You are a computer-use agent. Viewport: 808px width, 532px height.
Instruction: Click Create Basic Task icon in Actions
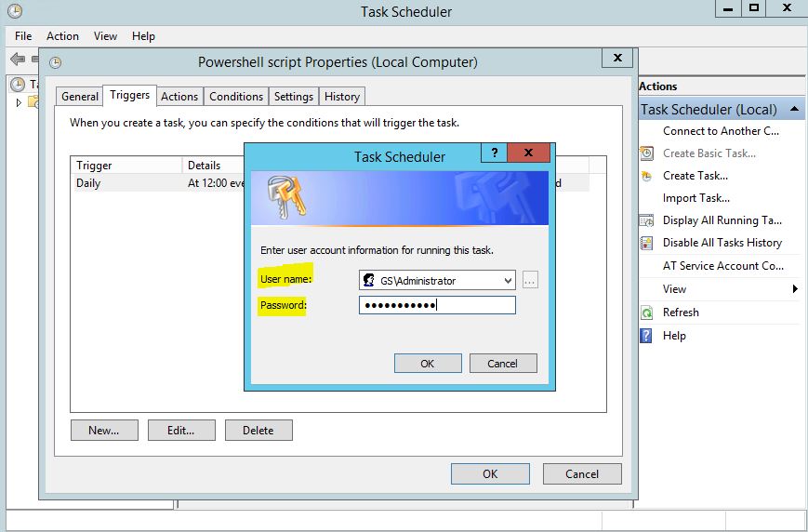point(646,153)
